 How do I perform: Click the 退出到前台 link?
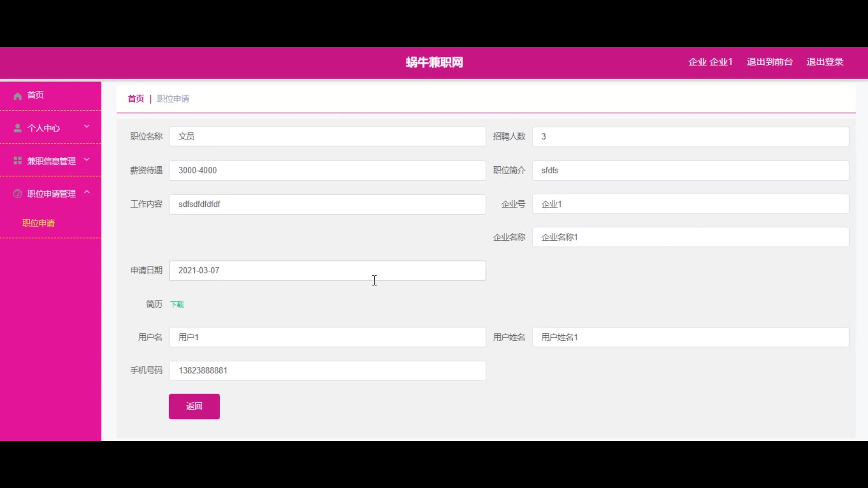769,62
